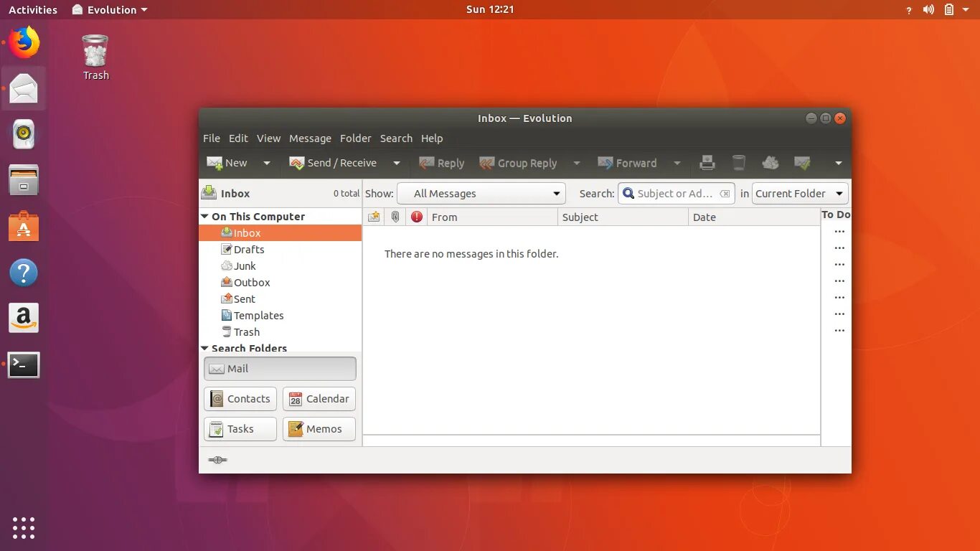The height and width of the screenshot is (551, 980).
Task: Click Activities in the top bar
Action: point(33,9)
